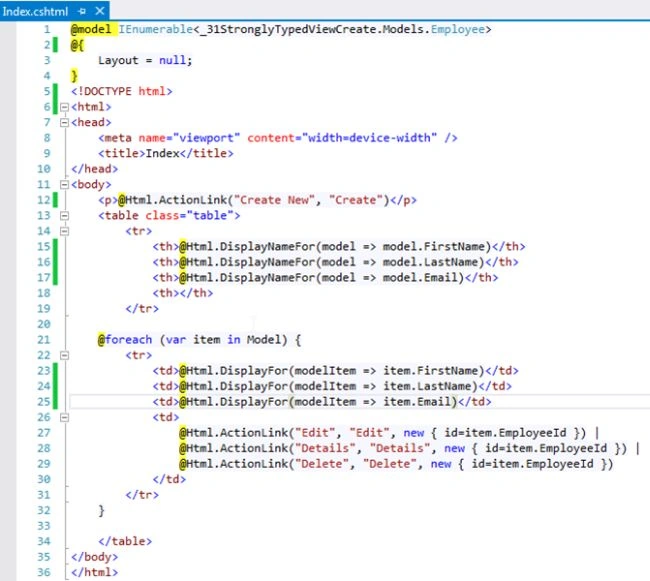Click class="table" attribute on line 13

click(x=189, y=216)
